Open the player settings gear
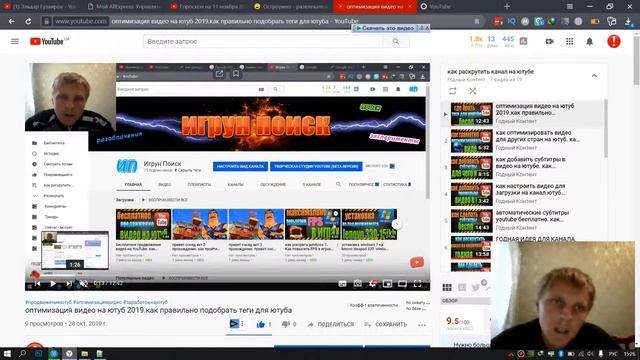Viewport: 640px width, 360px height. click(372, 283)
